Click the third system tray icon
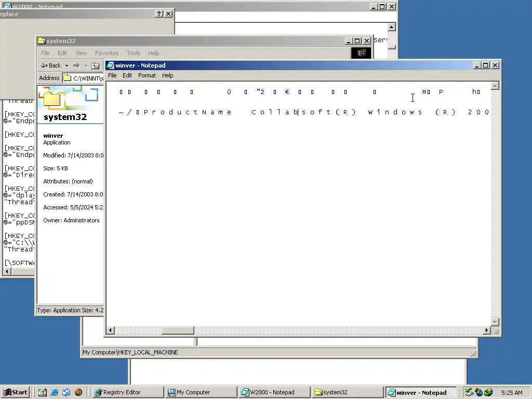The height and width of the screenshot is (399, 532). tap(488, 392)
